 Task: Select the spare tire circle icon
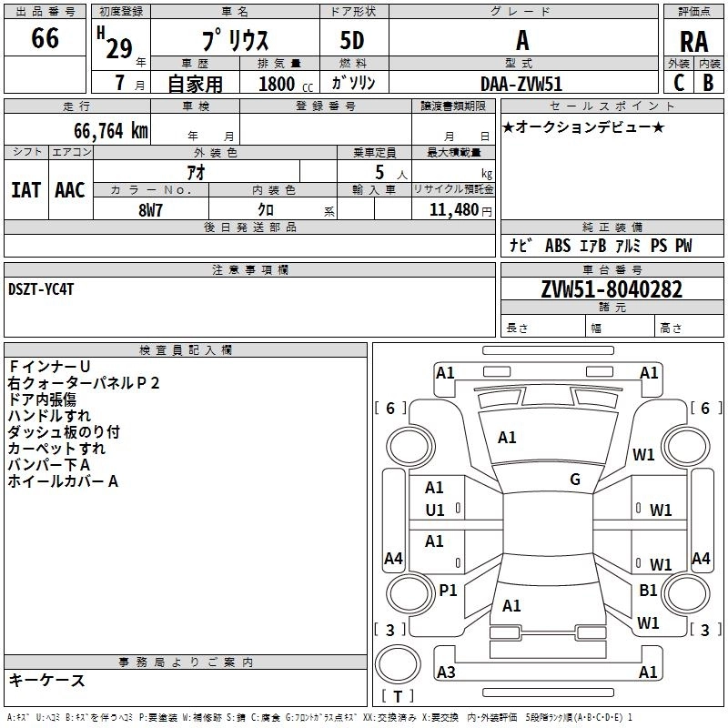click(397, 660)
